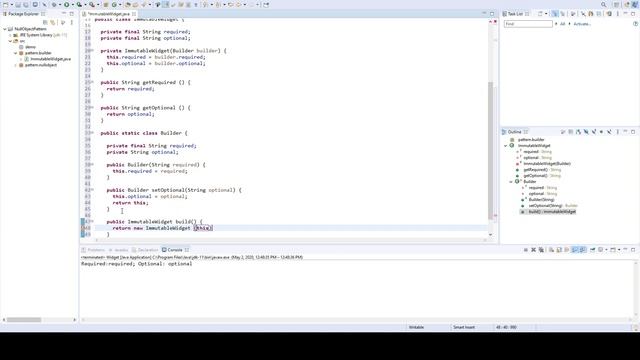The height and width of the screenshot is (360, 640).
Task: Click Writable in the status bar
Action: (416, 327)
